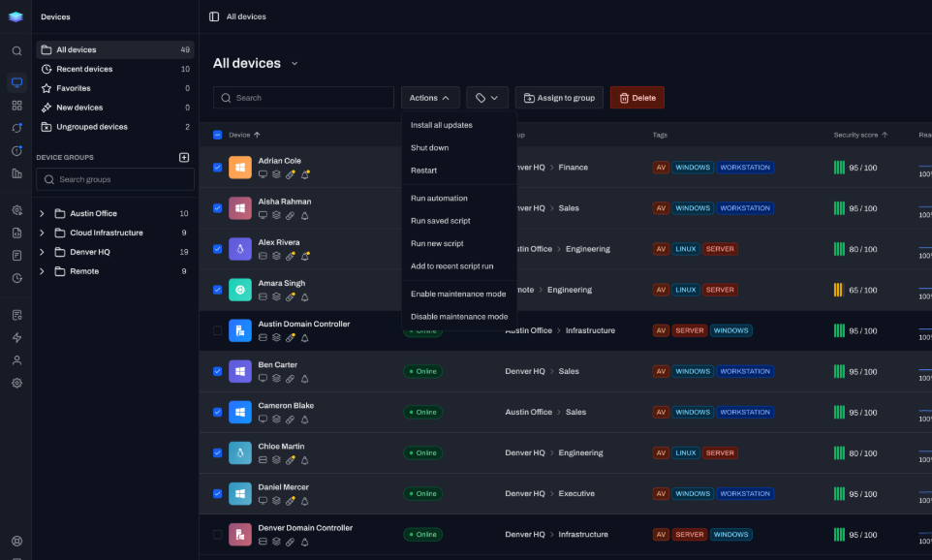Click Alex Rivera's Linux device icon
The height and width of the screenshot is (560, 932).
tap(240, 249)
